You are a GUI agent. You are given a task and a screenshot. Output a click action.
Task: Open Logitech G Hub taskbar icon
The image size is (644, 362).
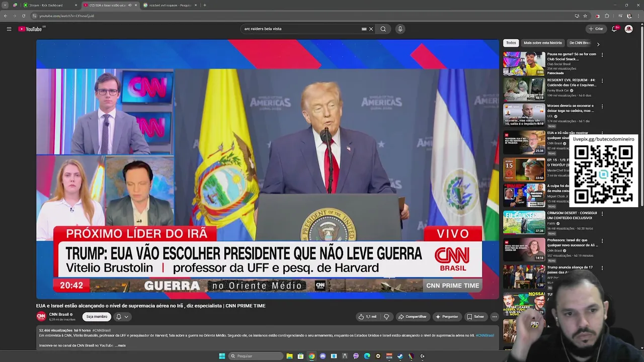point(422,356)
